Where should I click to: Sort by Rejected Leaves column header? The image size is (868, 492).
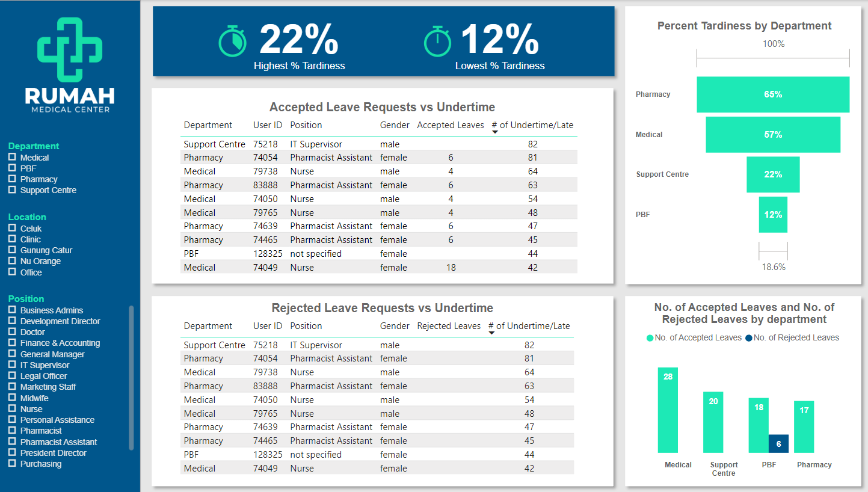449,326
